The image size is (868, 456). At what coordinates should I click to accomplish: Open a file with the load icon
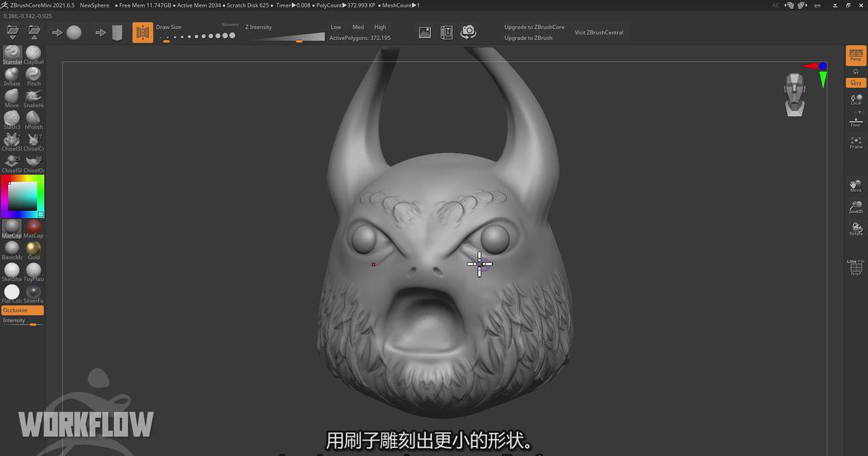pyautogui.click(x=12, y=32)
